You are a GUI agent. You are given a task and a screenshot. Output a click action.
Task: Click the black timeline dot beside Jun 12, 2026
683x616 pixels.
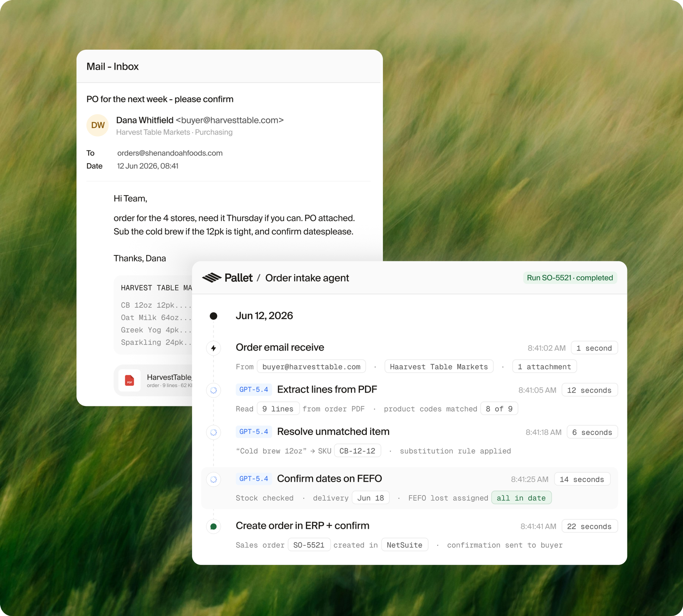tap(214, 316)
